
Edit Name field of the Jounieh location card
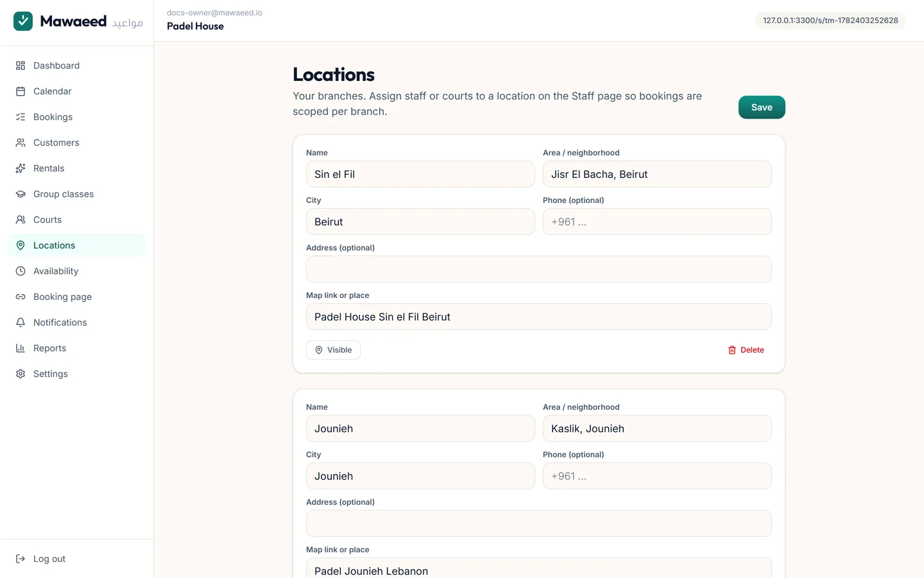(420, 428)
